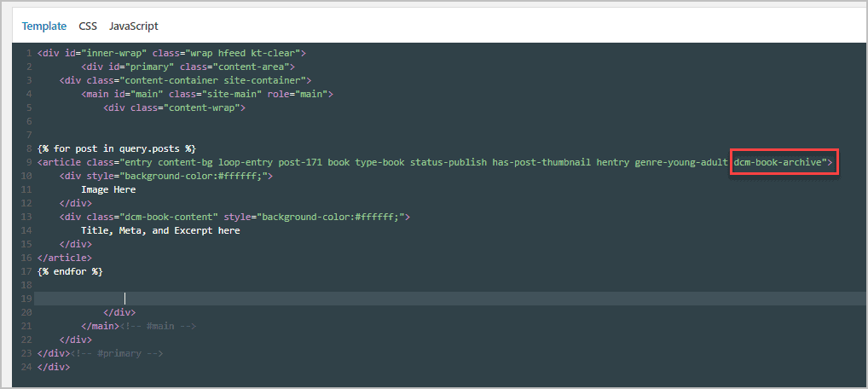This screenshot has width=868, height=389.
Task: Click 'Title, Meta, and Excerpt here' text
Action: [160, 230]
